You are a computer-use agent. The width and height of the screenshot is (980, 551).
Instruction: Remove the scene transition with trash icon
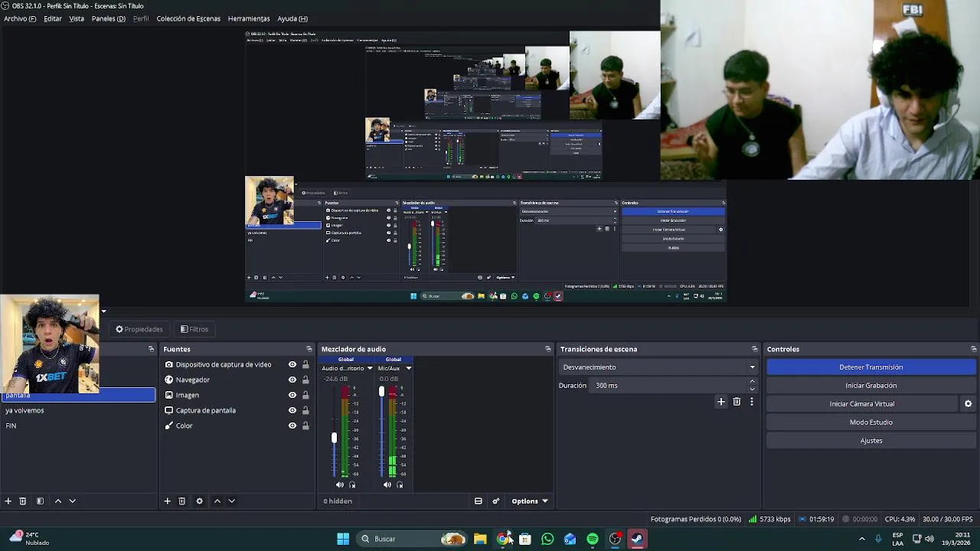[737, 401]
